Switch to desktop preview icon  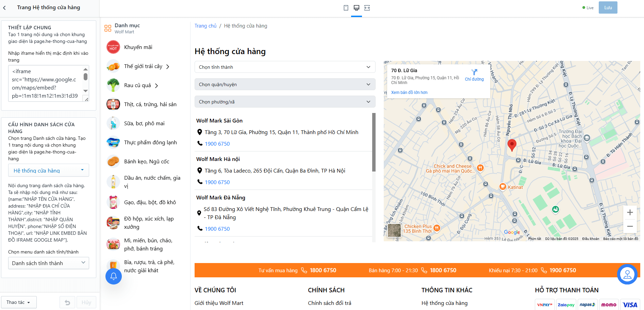(357, 8)
